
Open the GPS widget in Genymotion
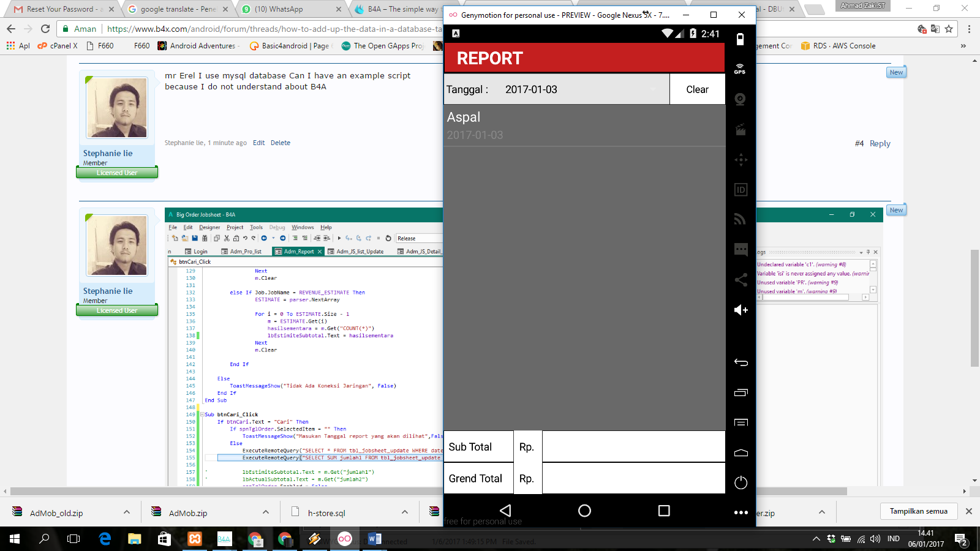tap(740, 69)
